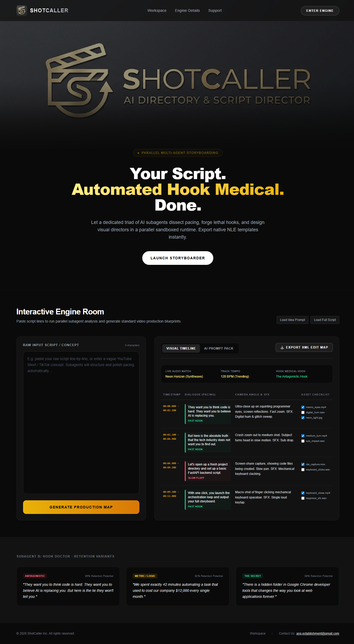Click the 'Interactive Engine Room' heading

[60, 312]
